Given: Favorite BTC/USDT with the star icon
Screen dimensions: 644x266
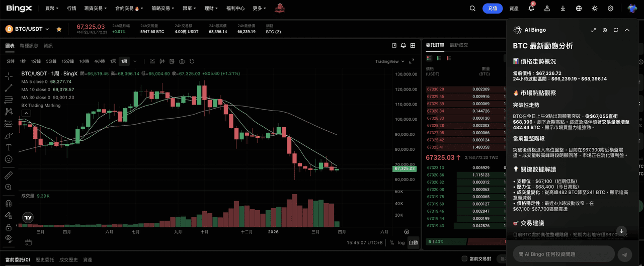Looking at the screenshot, I should point(59,30).
